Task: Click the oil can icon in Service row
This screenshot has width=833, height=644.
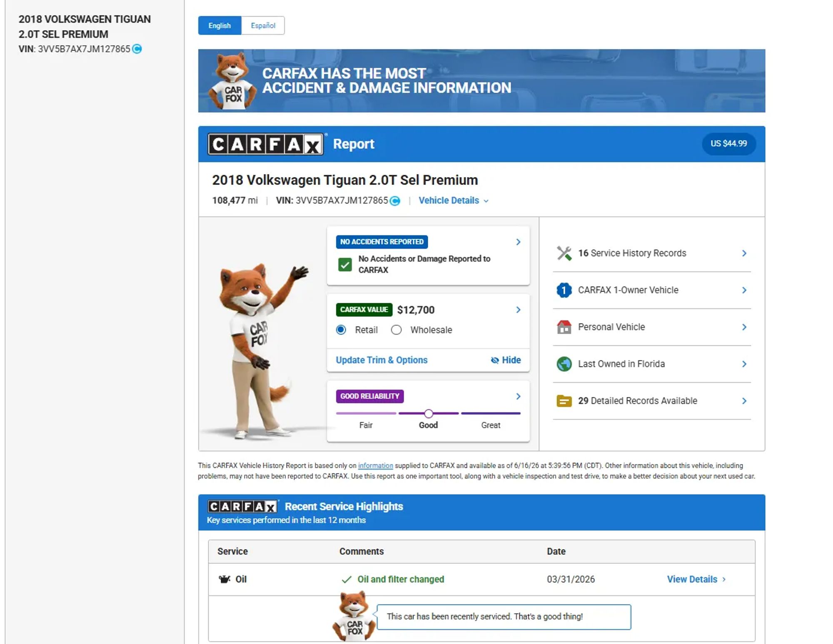Action: coord(224,579)
